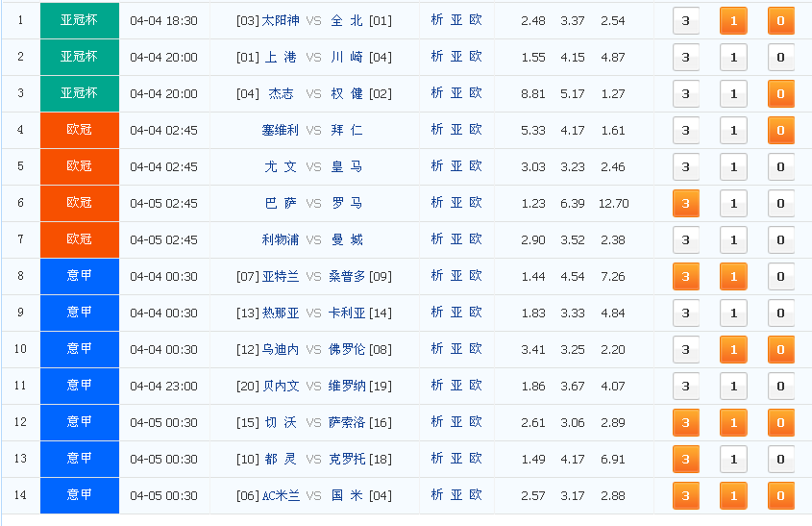Click kickoff time 04-04 18:30
Viewport: 812px width, 526px height.
tap(163, 21)
